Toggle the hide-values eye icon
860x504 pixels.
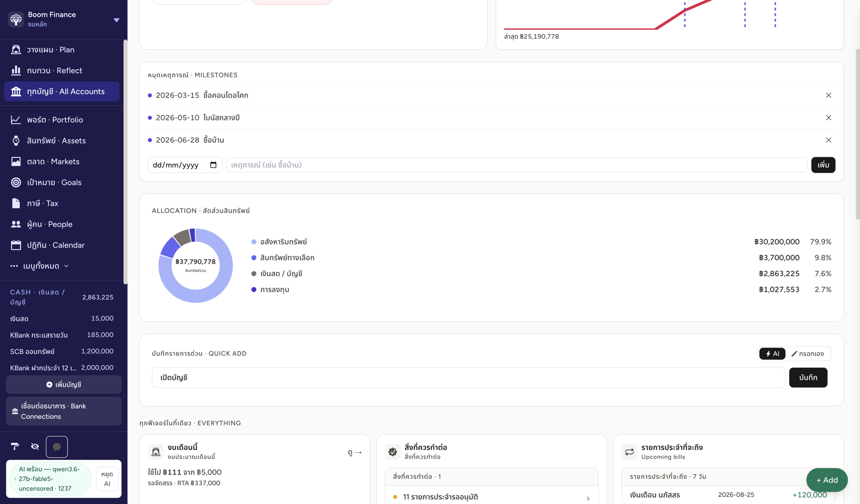pyautogui.click(x=35, y=447)
